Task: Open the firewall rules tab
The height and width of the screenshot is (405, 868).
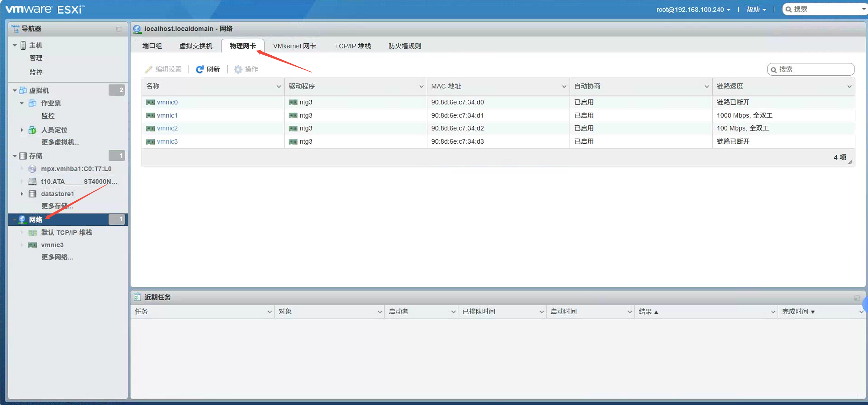Action: tap(404, 46)
